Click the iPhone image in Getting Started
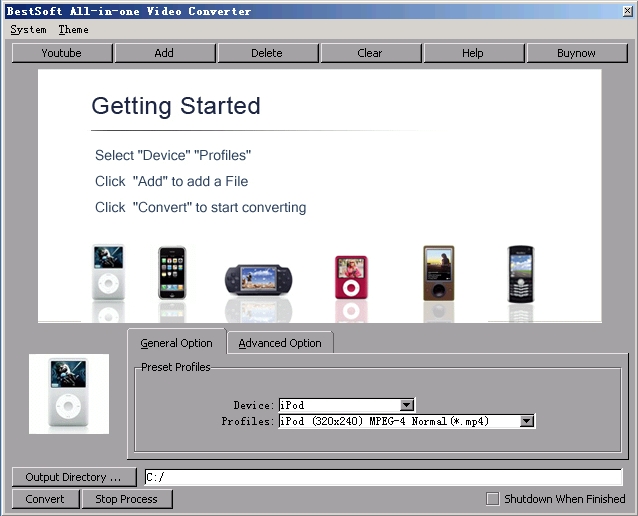Screen dimensions: 638x516 [x=172, y=273]
